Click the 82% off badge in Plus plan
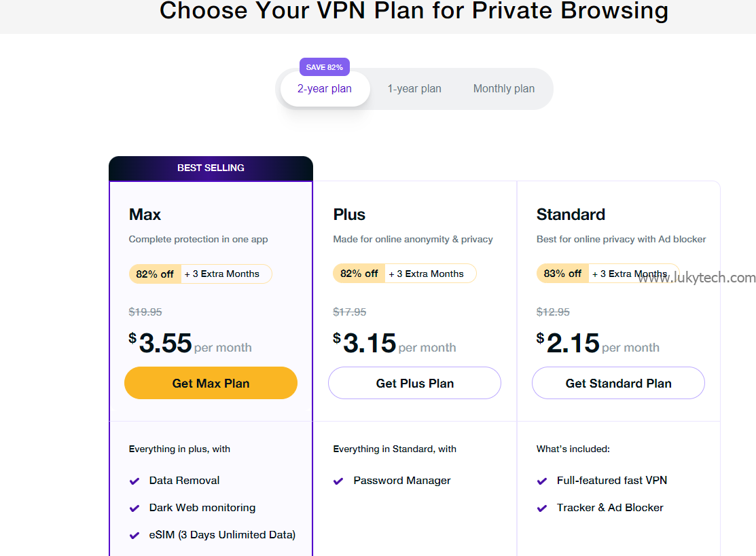Screen dimensions: 756x556 [359, 274]
